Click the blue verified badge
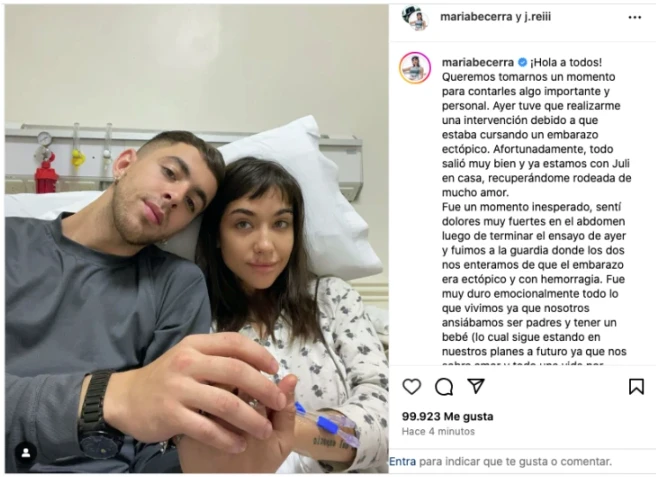Viewport: 656px width, 477px height. [522, 62]
